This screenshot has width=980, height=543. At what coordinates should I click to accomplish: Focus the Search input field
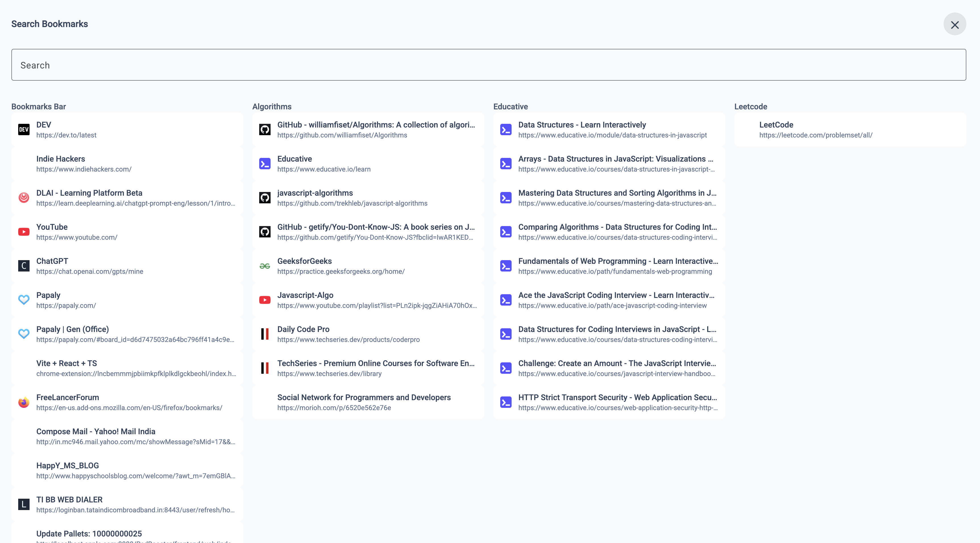pyautogui.click(x=489, y=65)
